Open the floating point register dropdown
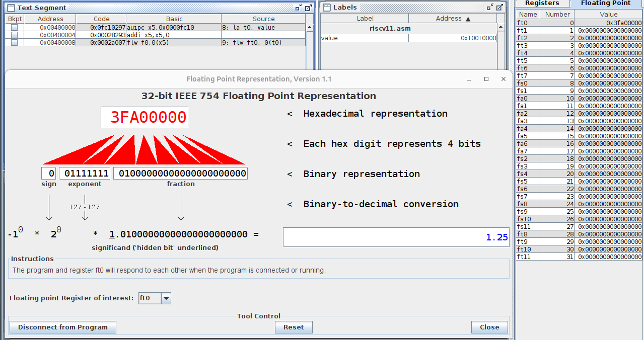The width and height of the screenshot is (644, 340). (x=166, y=298)
